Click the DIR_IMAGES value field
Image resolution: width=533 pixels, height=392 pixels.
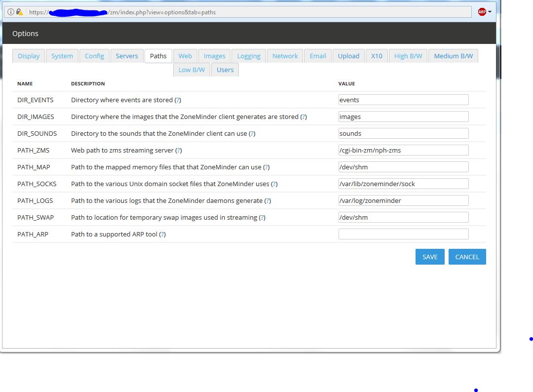point(404,117)
